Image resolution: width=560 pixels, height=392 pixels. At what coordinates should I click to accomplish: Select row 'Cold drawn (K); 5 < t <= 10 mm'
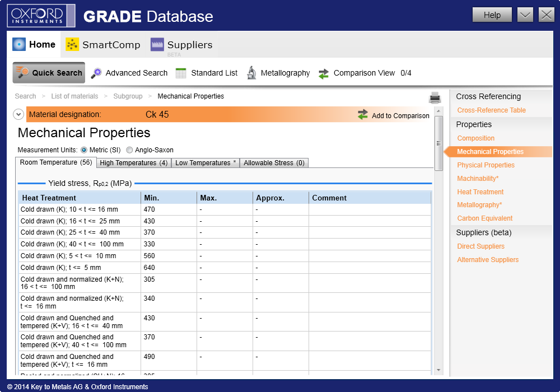click(225, 256)
